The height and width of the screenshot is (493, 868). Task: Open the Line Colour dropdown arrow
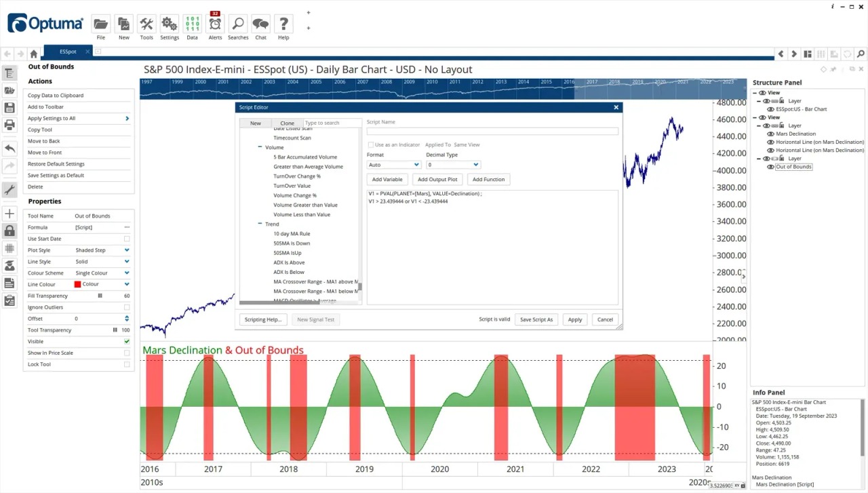pos(127,284)
